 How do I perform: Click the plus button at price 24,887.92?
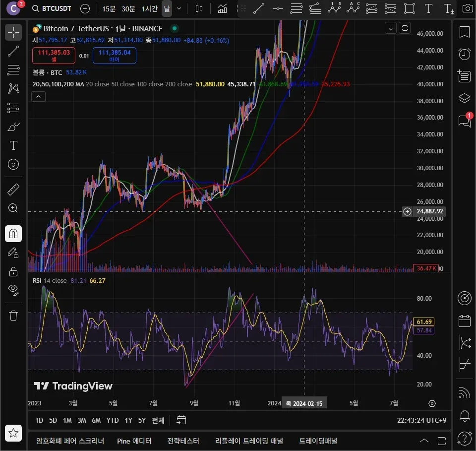[407, 211]
